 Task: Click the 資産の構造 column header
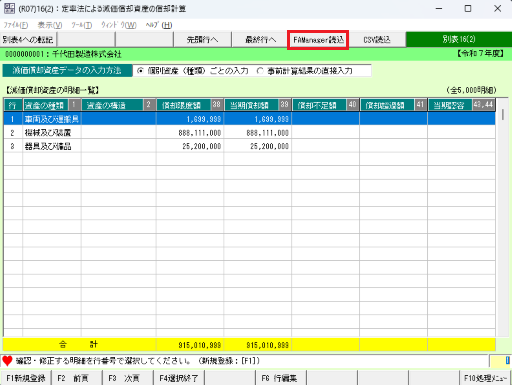click(119, 105)
